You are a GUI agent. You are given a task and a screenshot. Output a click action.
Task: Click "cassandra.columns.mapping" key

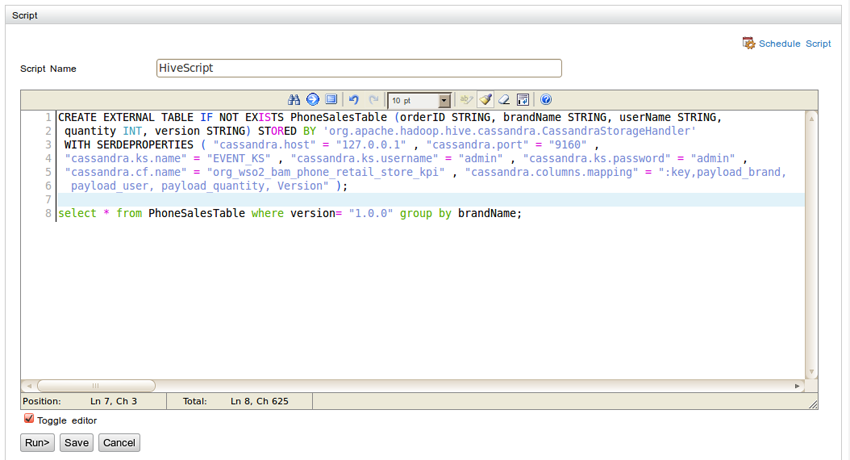tap(551, 172)
